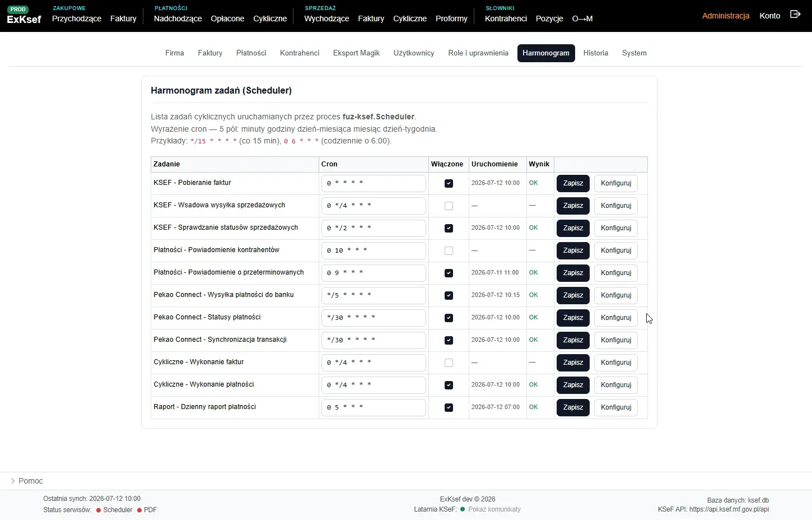Configure Raport - Dzienny raport płatności task

[616, 407]
